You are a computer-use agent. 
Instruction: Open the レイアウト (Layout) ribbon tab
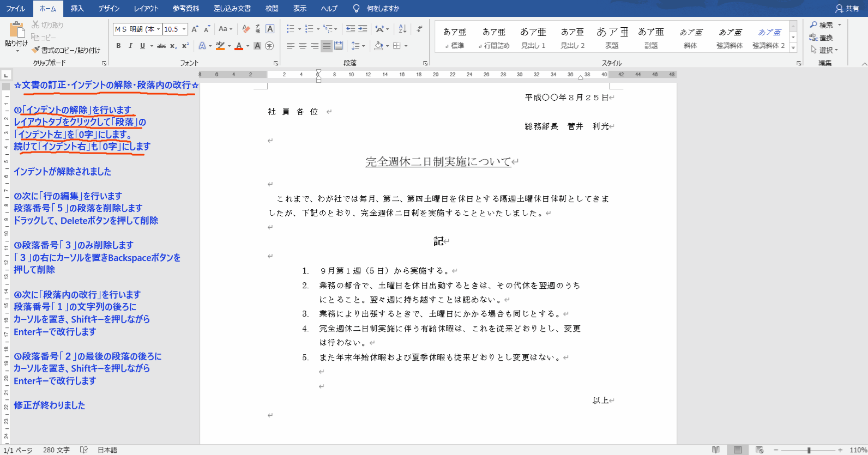(x=146, y=8)
